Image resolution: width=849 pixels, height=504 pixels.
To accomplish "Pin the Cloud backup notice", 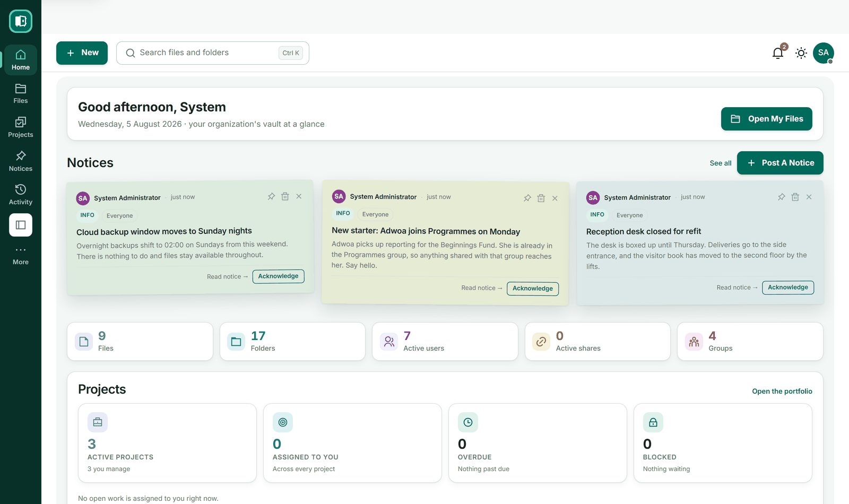I will pyautogui.click(x=271, y=196).
